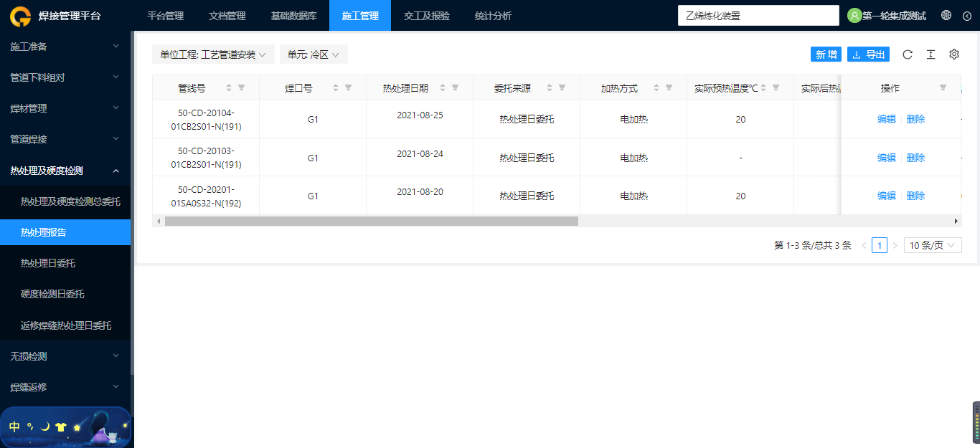Switch to the 基础数据库 top tab
This screenshot has width=980, height=448.
click(293, 16)
